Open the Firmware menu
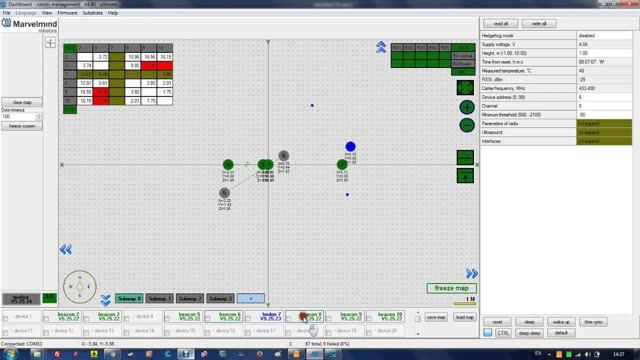 coord(67,13)
